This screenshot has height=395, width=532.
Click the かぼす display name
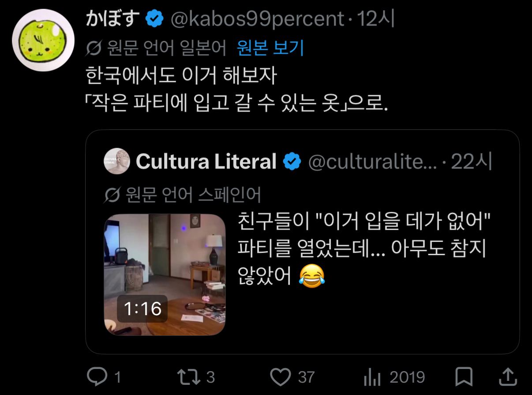(x=114, y=19)
